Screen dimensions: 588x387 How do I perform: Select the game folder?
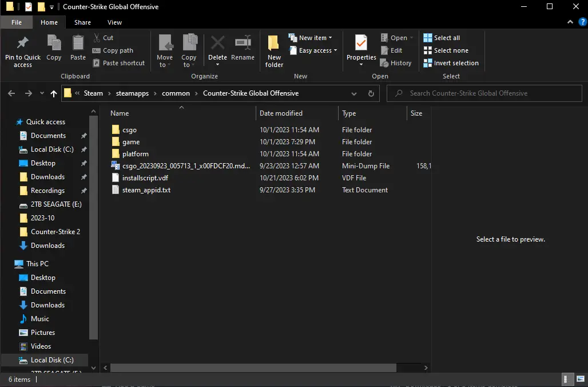(131, 142)
